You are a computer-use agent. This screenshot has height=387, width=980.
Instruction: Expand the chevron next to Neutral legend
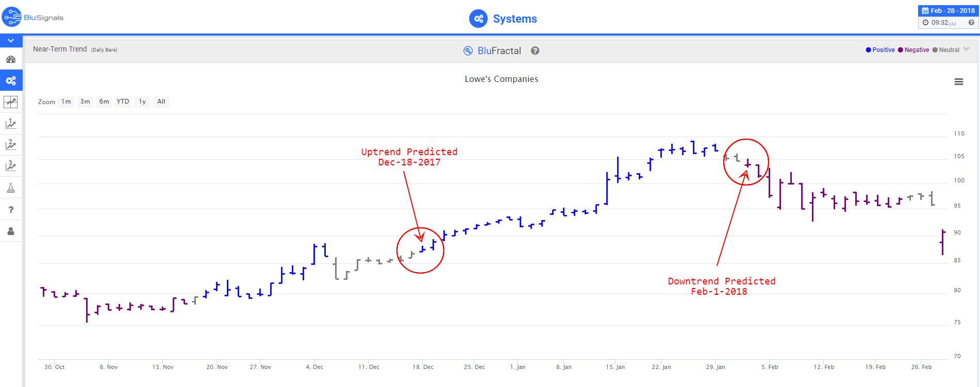point(967,49)
